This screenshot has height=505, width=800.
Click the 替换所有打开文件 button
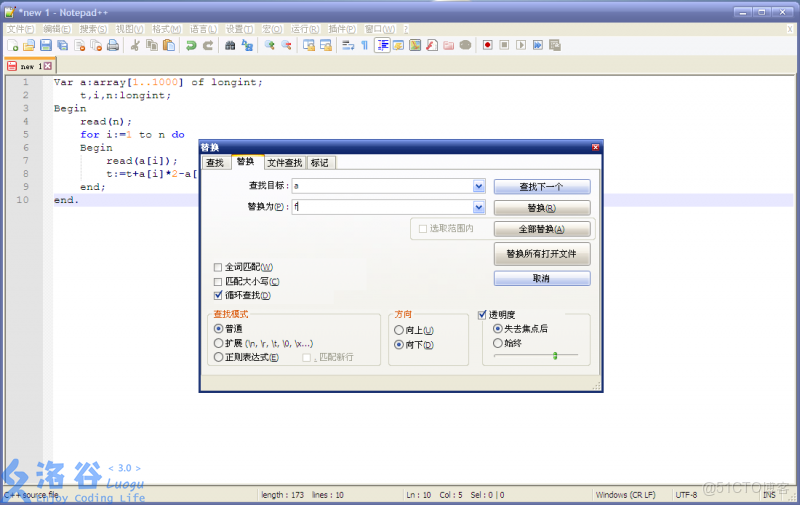click(x=542, y=254)
